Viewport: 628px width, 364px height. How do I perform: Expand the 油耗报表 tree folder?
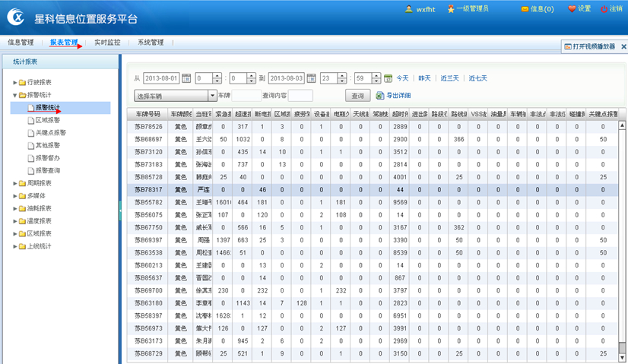point(14,208)
